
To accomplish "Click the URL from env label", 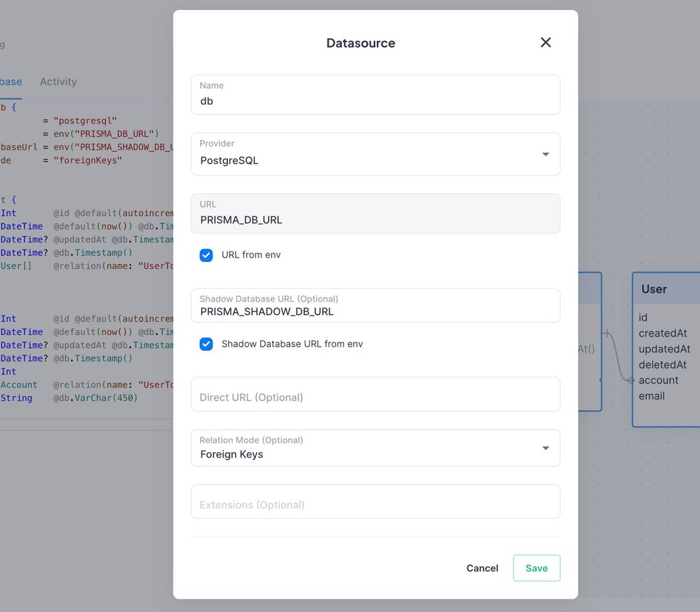I will click(x=251, y=255).
